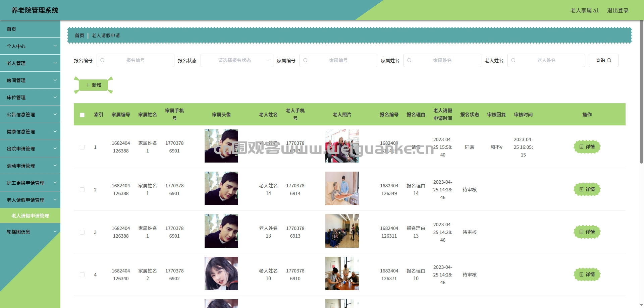
Task: Expand the 个人中心 sidebar menu
Action: (30, 46)
